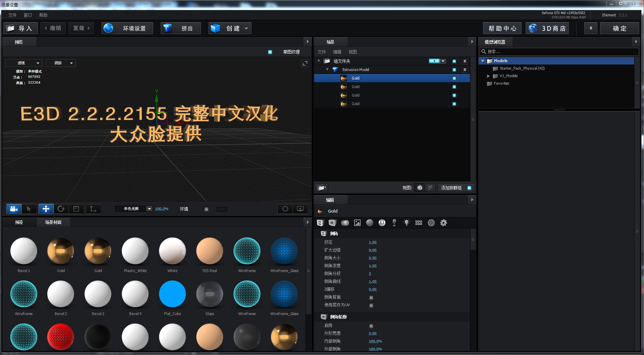Open the bevel material section icon
The width and height of the screenshot is (644, 355).
tap(320, 223)
